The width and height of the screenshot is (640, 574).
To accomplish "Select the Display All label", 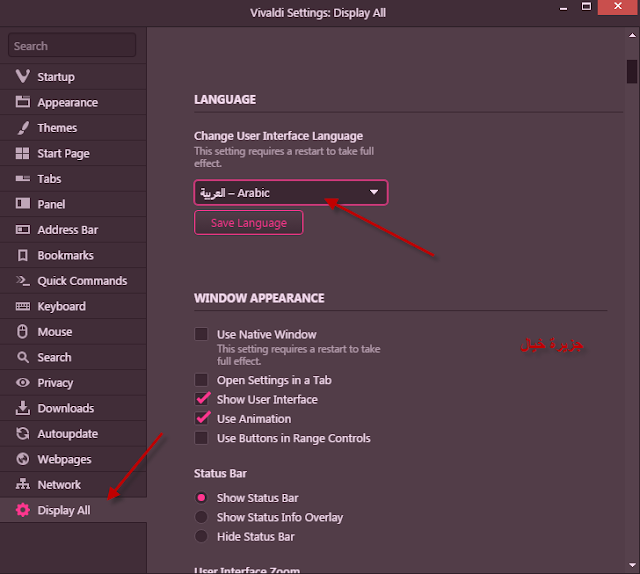I will pos(64,510).
